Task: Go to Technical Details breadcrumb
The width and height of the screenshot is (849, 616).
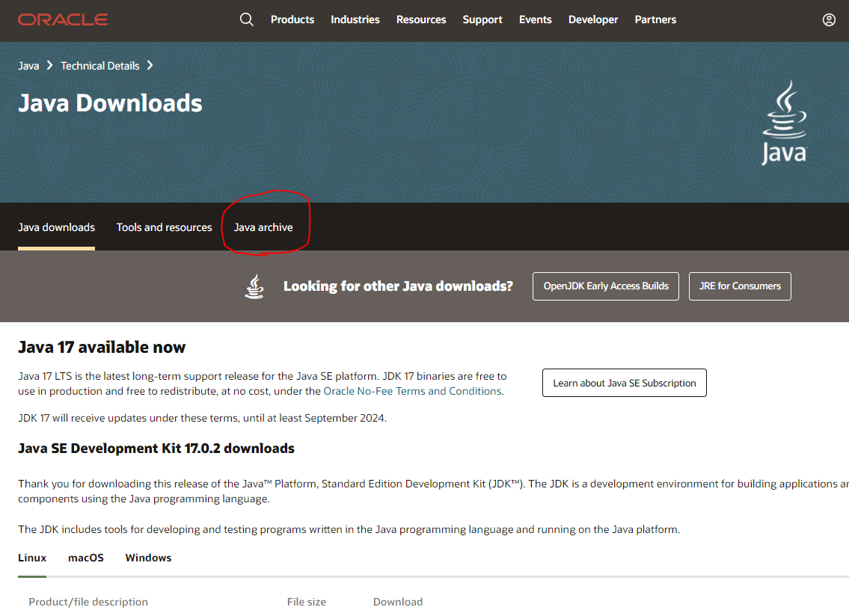Action: (100, 66)
